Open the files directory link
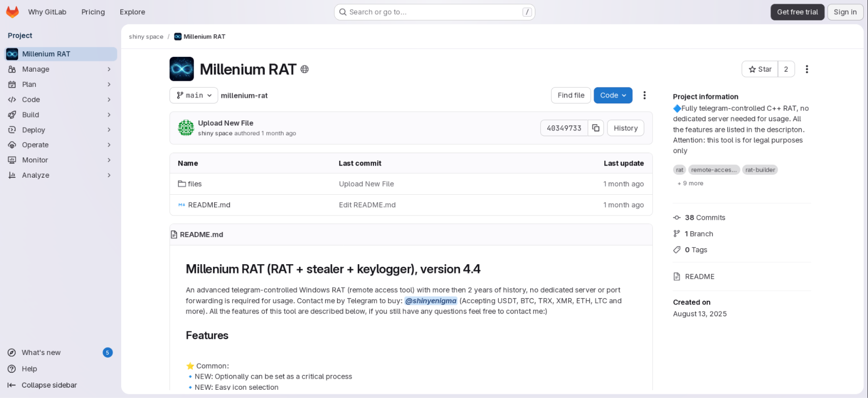Image resolution: width=868 pixels, height=398 pixels. click(195, 184)
